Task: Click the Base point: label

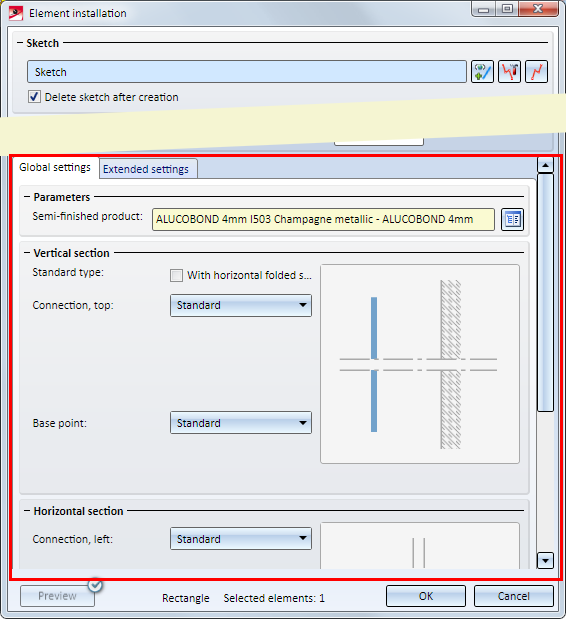Action: tap(60, 423)
